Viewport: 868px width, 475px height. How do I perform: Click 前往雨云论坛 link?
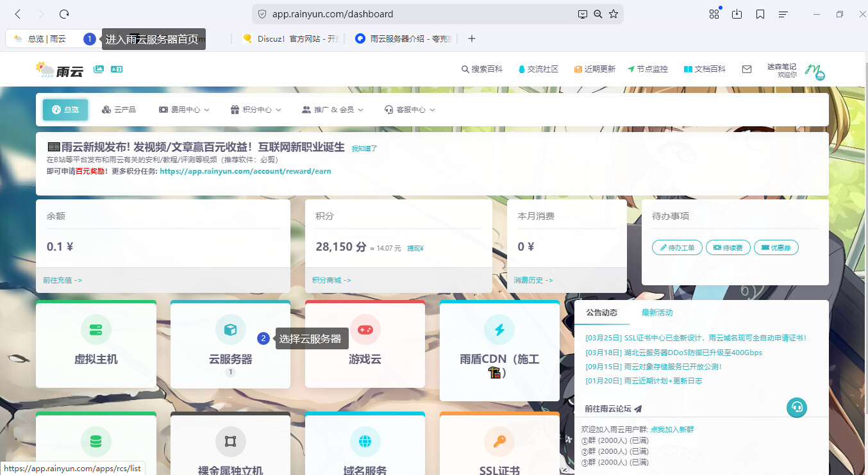(613, 408)
